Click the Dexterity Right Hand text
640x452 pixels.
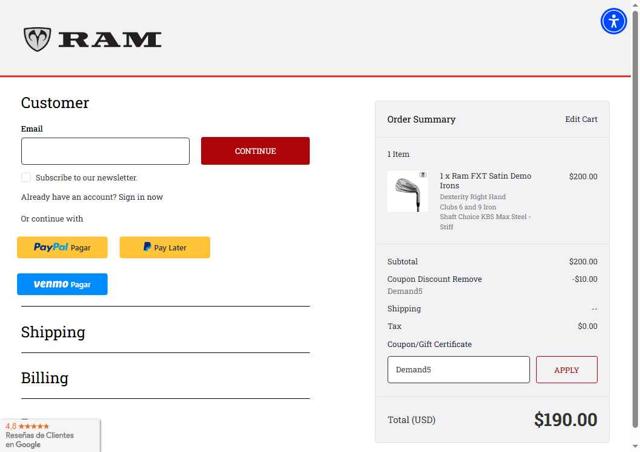tap(473, 197)
